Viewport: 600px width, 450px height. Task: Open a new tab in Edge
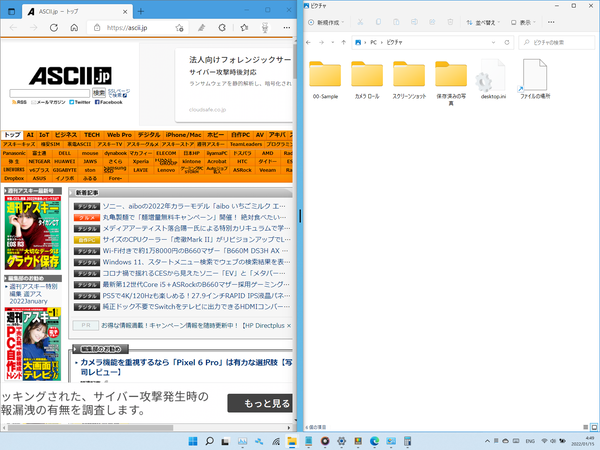[141, 11]
